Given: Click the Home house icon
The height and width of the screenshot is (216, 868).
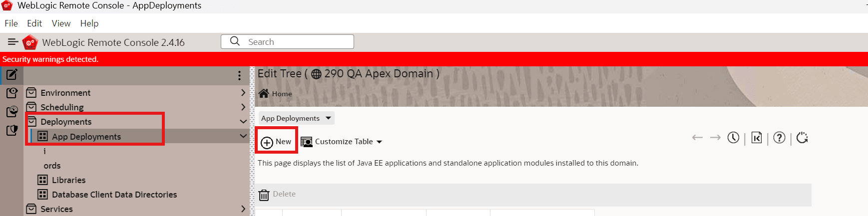Looking at the screenshot, I should click(x=264, y=93).
